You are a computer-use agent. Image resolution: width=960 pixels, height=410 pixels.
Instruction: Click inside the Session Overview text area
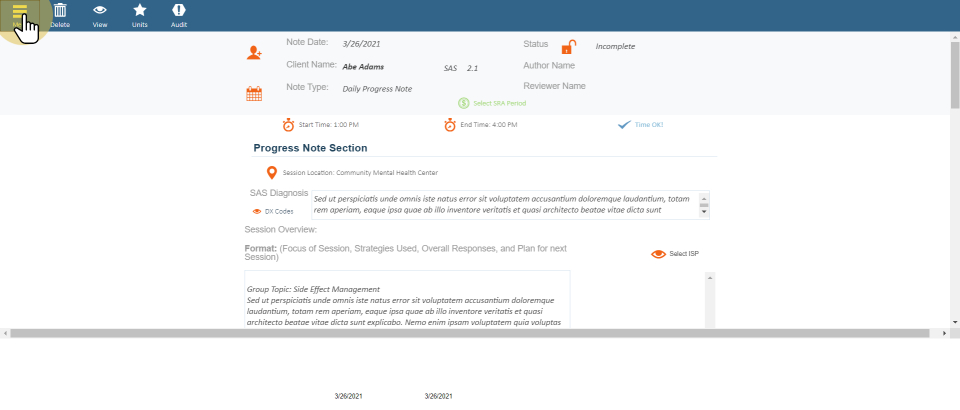coord(406,299)
